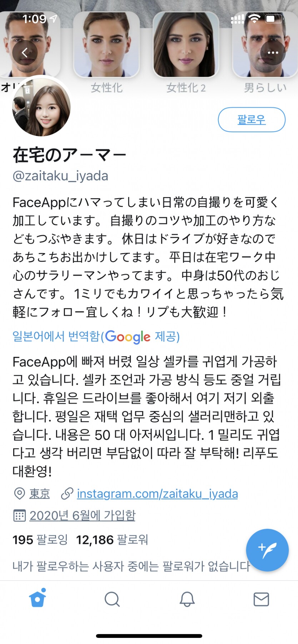This screenshot has width=298, height=644.
Task: Tap the 팔로우 follow button
Action: pyautogui.click(x=252, y=119)
